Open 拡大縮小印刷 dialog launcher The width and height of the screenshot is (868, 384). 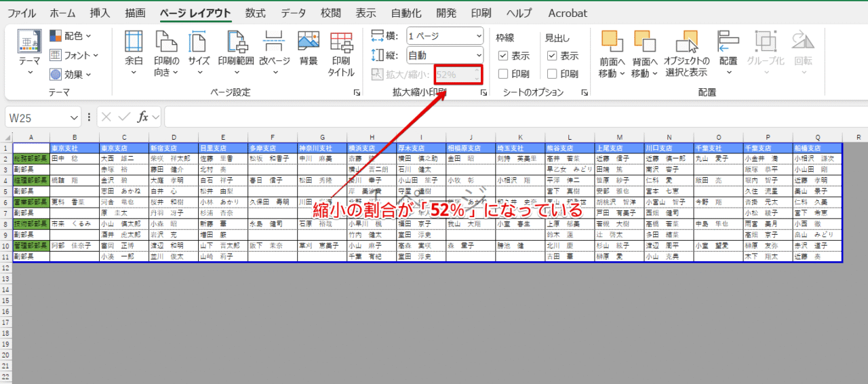click(484, 92)
